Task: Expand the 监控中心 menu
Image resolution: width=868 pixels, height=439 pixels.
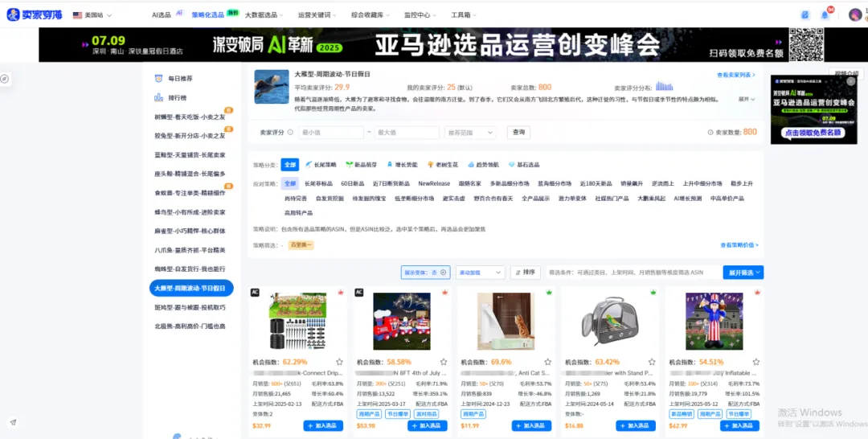Action: pos(420,15)
